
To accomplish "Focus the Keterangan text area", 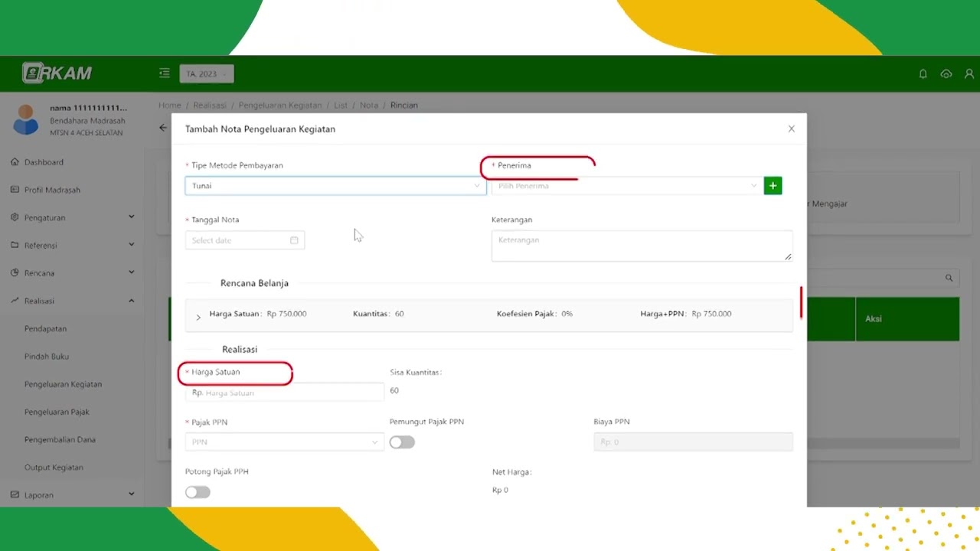I will [x=642, y=246].
